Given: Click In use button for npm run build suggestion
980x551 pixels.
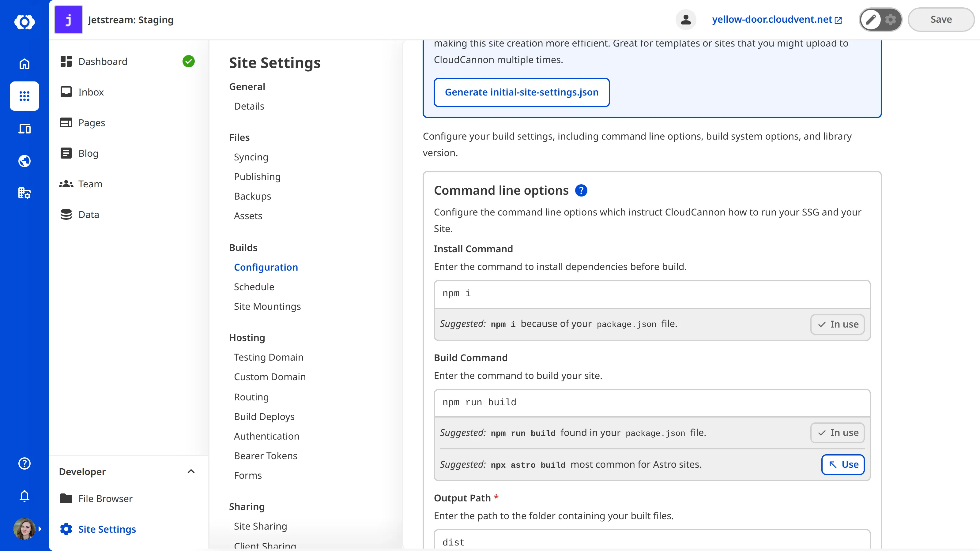Looking at the screenshot, I should (837, 433).
